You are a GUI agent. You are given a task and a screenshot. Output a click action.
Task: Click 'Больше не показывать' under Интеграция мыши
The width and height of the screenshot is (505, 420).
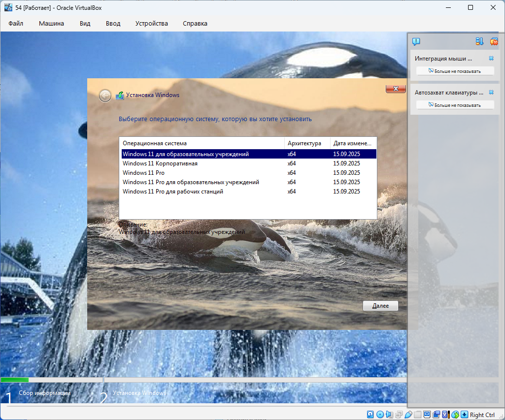pos(454,71)
